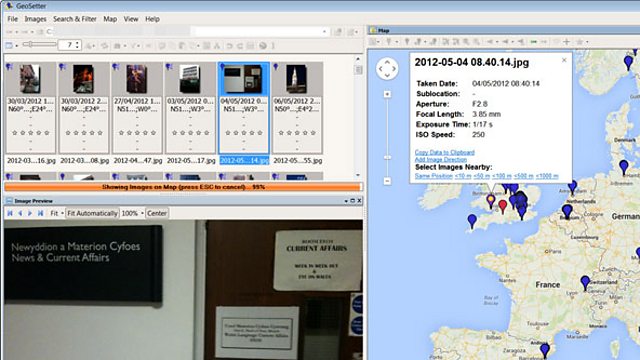640x360 pixels.
Task: Zoom out with the map minus button
Action: pyautogui.click(x=387, y=181)
